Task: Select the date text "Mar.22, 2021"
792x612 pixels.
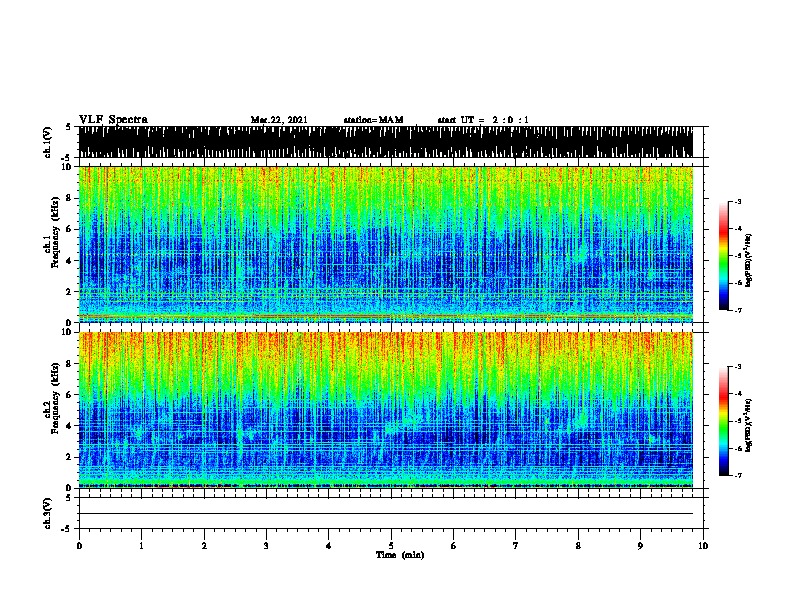Action: tap(279, 120)
